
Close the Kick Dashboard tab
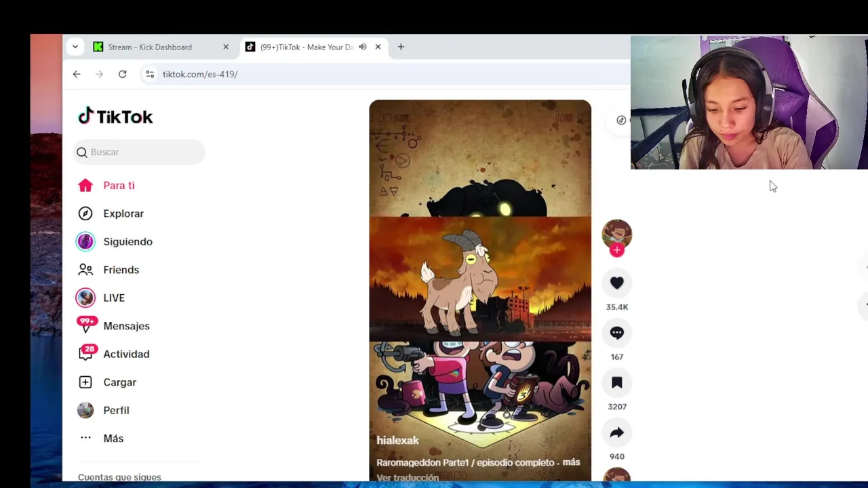click(226, 47)
